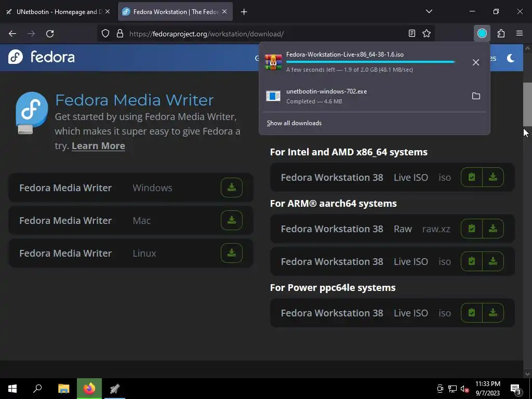Click the For ARM® aarch64 systems heading
This screenshot has width=532, height=399.
[333, 203]
